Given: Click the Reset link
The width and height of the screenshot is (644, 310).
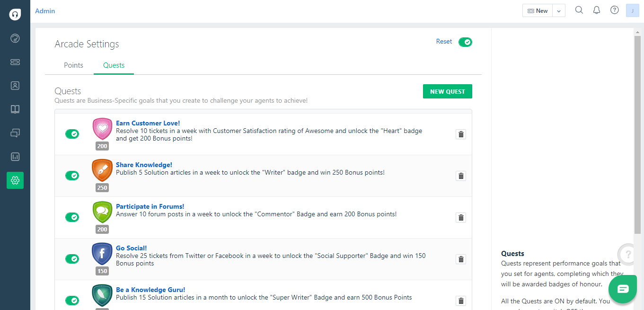Looking at the screenshot, I should click(444, 42).
